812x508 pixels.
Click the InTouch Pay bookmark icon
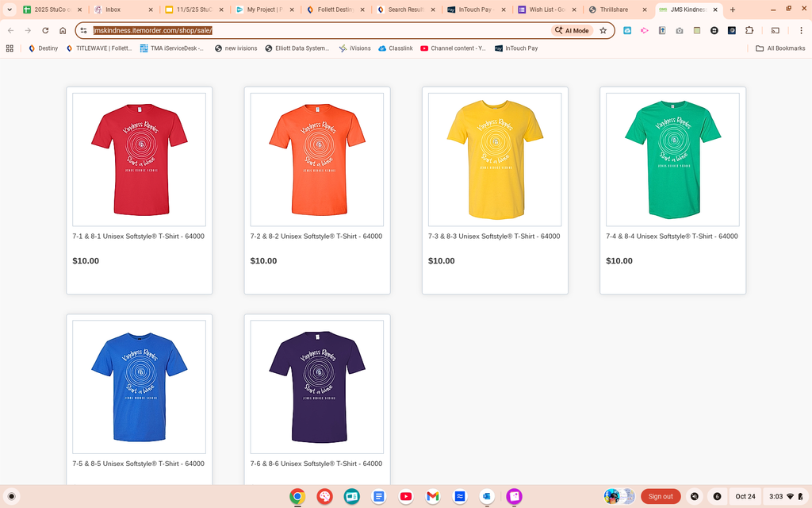tap(498, 48)
